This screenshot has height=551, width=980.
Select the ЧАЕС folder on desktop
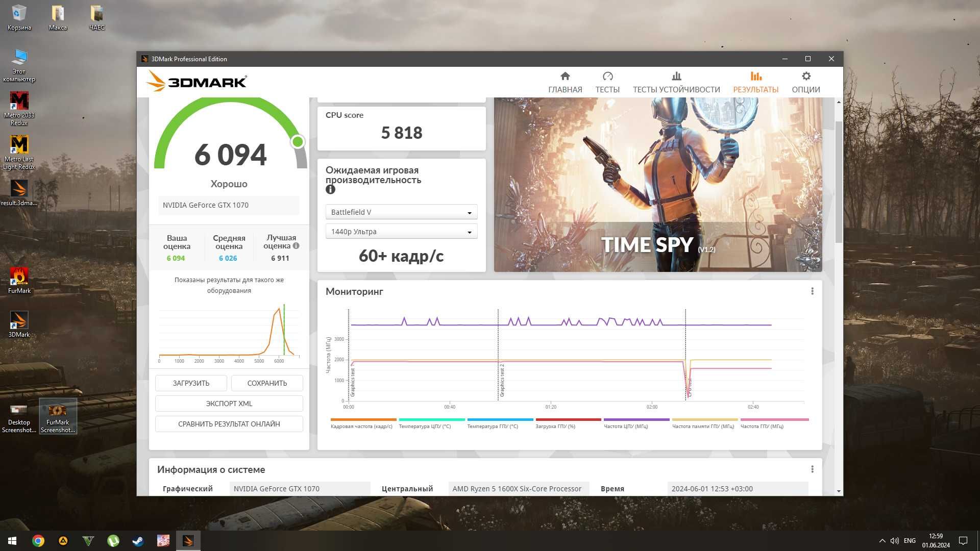tap(97, 17)
